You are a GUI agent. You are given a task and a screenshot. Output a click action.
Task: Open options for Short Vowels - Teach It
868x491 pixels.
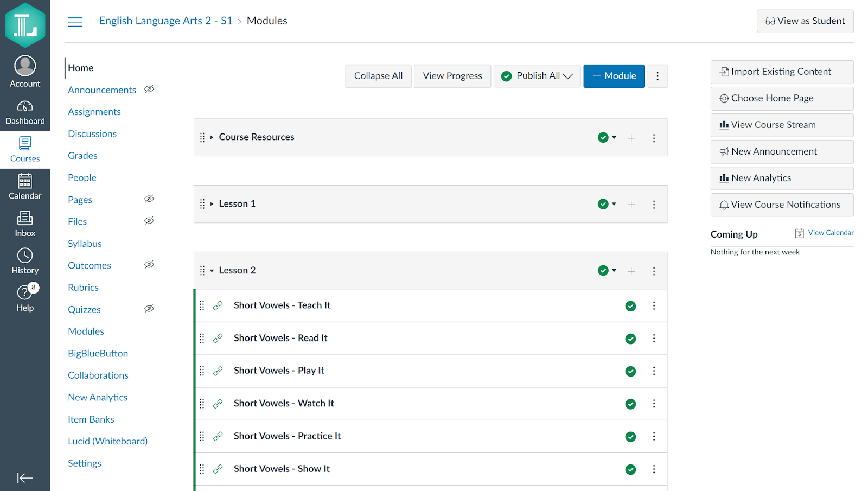(x=654, y=305)
